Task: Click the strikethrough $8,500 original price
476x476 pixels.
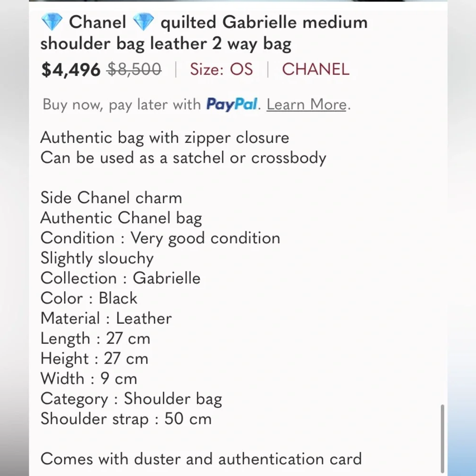Action: click(x=134, y=69)
